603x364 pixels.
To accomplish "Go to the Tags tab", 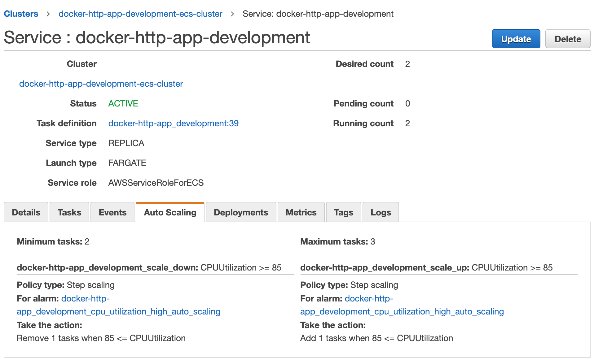I will click(343, 212).
